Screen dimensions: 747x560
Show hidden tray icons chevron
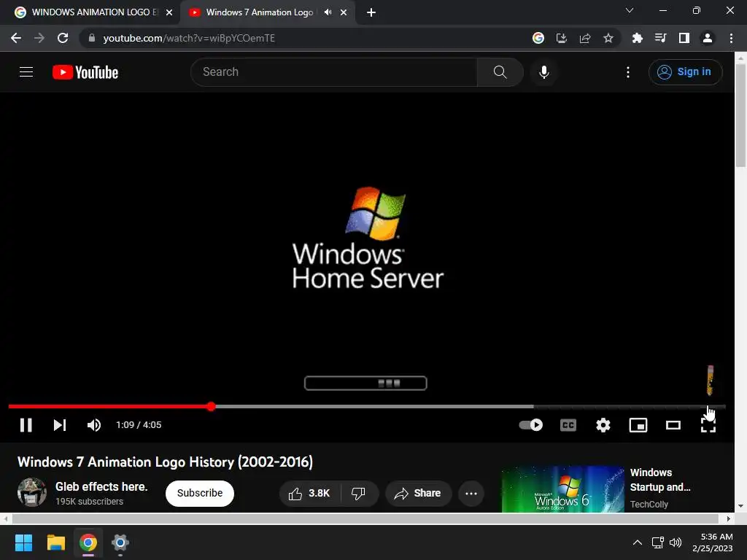637,542
